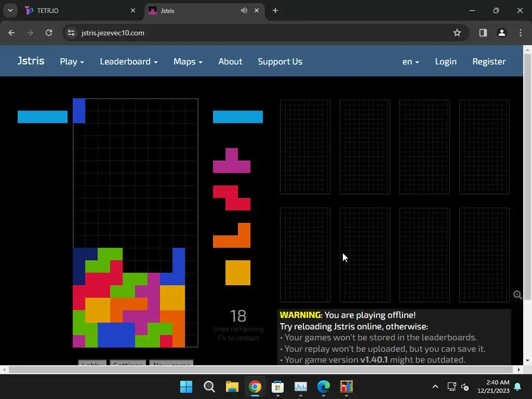Open Windows taskbar search
This screenshot has height=399, width=532.
click(209, 387)
